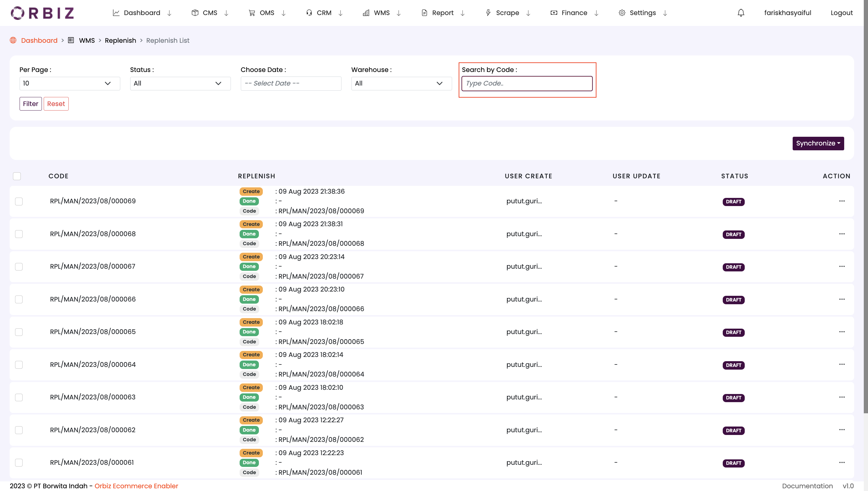The width and height of the screenshot is (868, 491).
Task: Click the Scrape lightning icon
Action: click(x=488, y=13)
